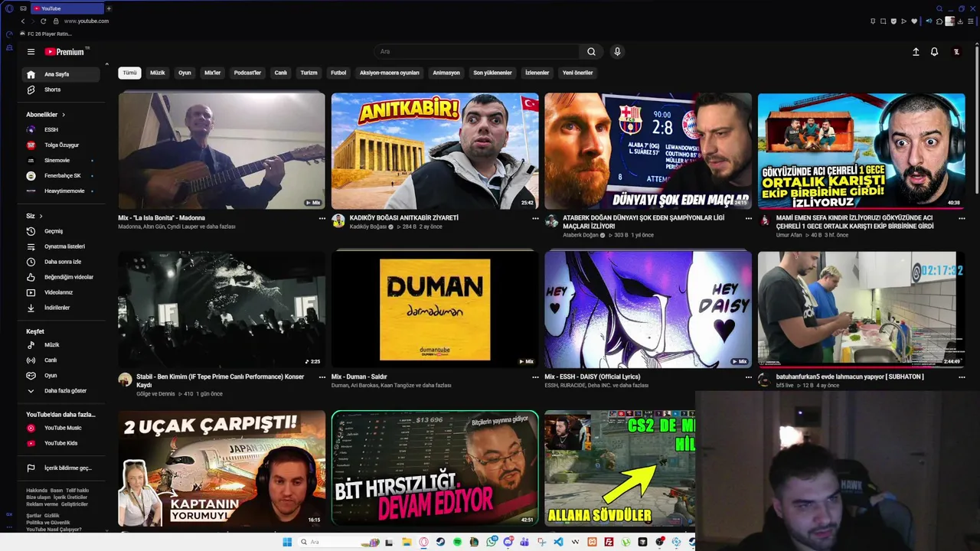Viewport: 980px width, 551px height.
Task: Open İndirilenler in sidebar
Action: (61, 308)
